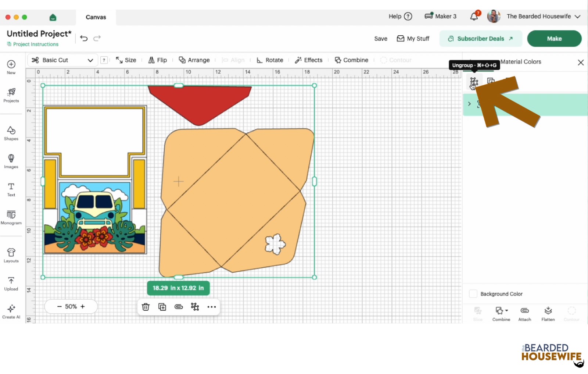
Task: Open the Effects toolbar menu
Action: [x=308, y=60]
